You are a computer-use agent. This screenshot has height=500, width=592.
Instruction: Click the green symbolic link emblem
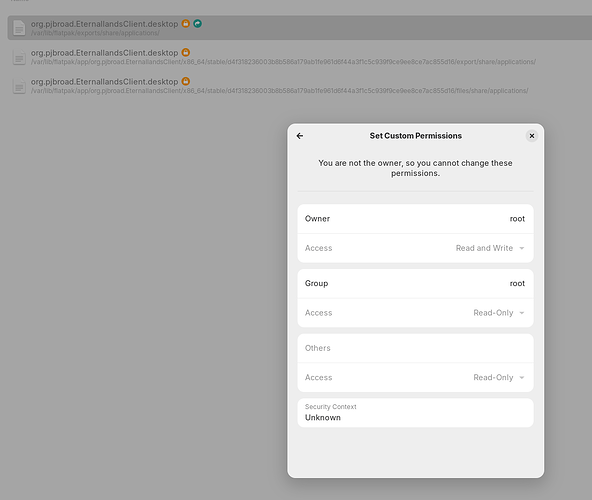[x=197, y=23]
